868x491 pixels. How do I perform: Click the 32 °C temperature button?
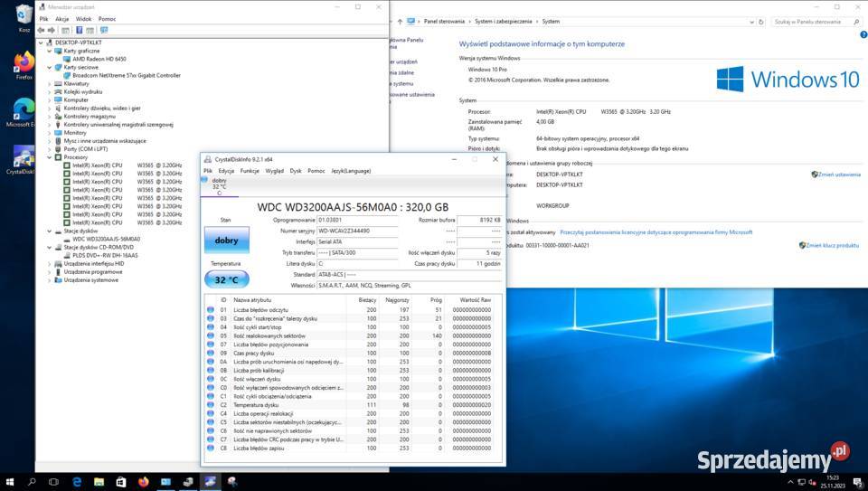pyautogui.click(x=226, y=279)
